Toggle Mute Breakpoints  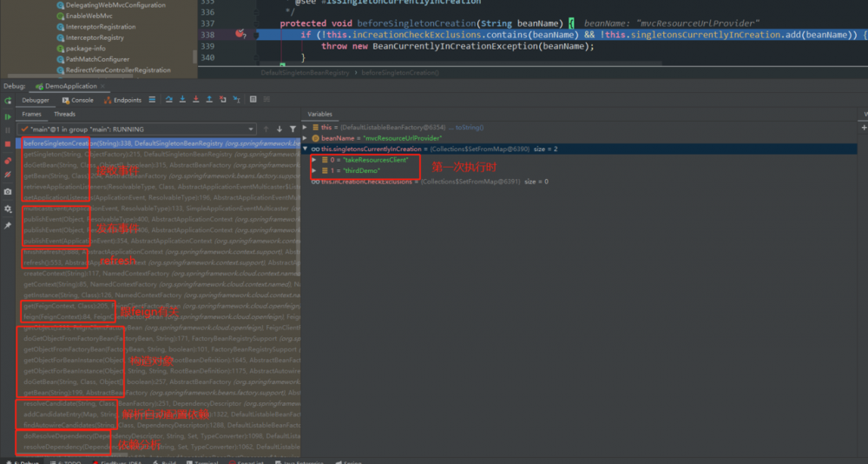point(8,174)
